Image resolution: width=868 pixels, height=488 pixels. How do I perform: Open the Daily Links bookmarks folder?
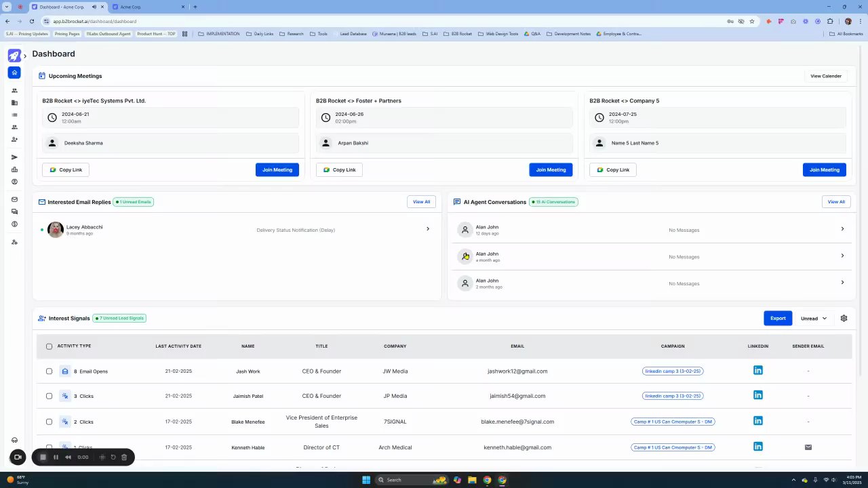click(260, 34)
